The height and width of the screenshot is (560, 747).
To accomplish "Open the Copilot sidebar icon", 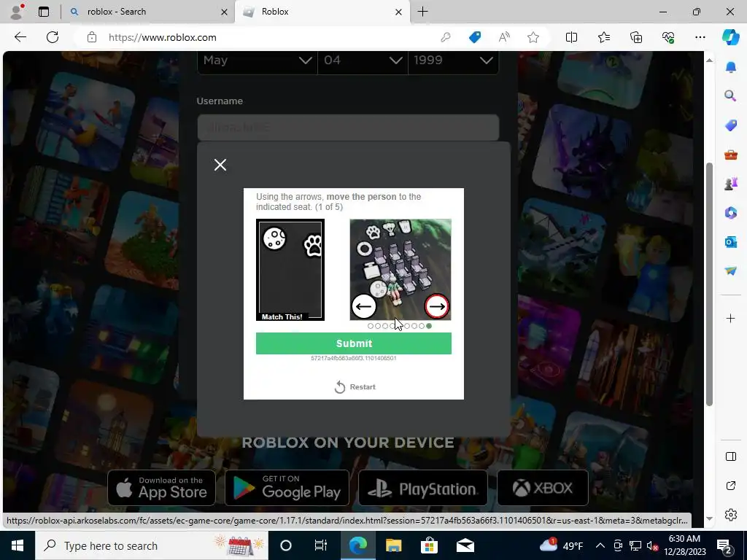I will 730,37.
